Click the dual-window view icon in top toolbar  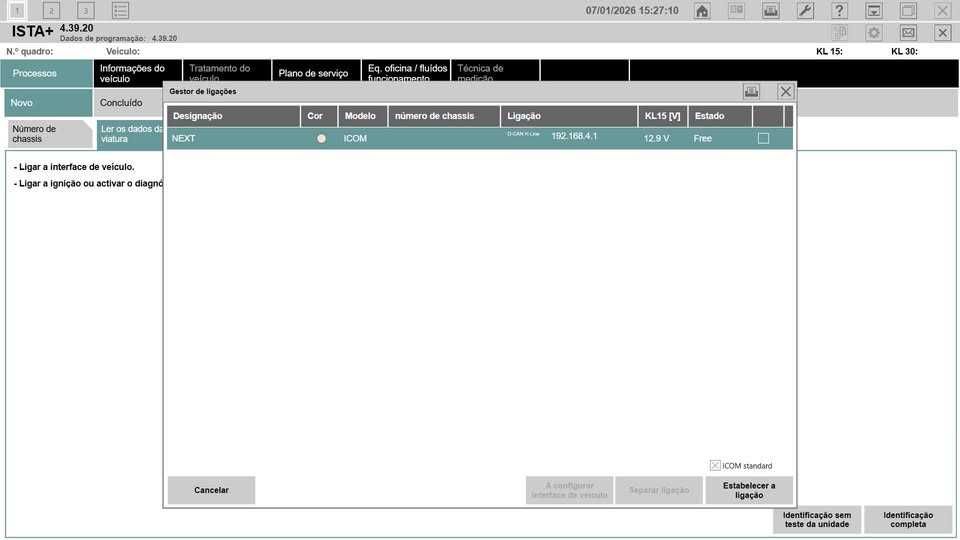click(x=737, y=10)
